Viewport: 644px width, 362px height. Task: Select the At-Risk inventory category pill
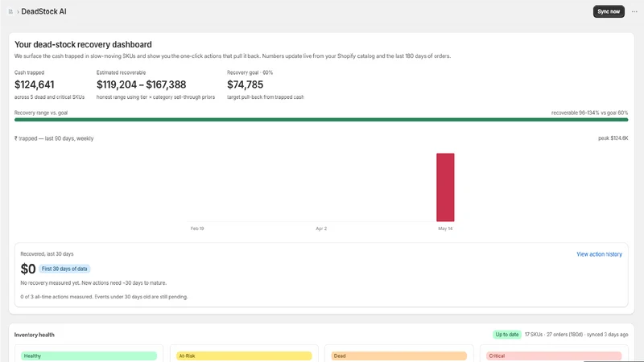point(244,356)
